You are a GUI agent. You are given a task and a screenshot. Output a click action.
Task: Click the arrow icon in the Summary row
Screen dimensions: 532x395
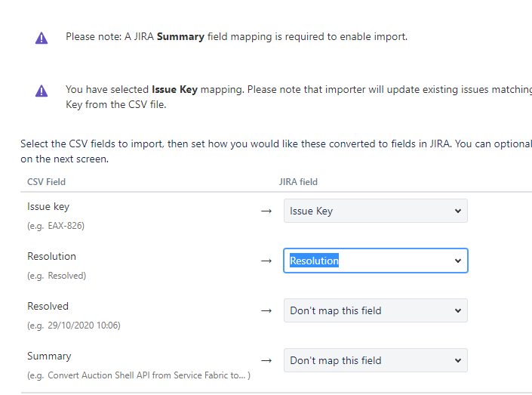pyautogui.click(x=266, y=361)
